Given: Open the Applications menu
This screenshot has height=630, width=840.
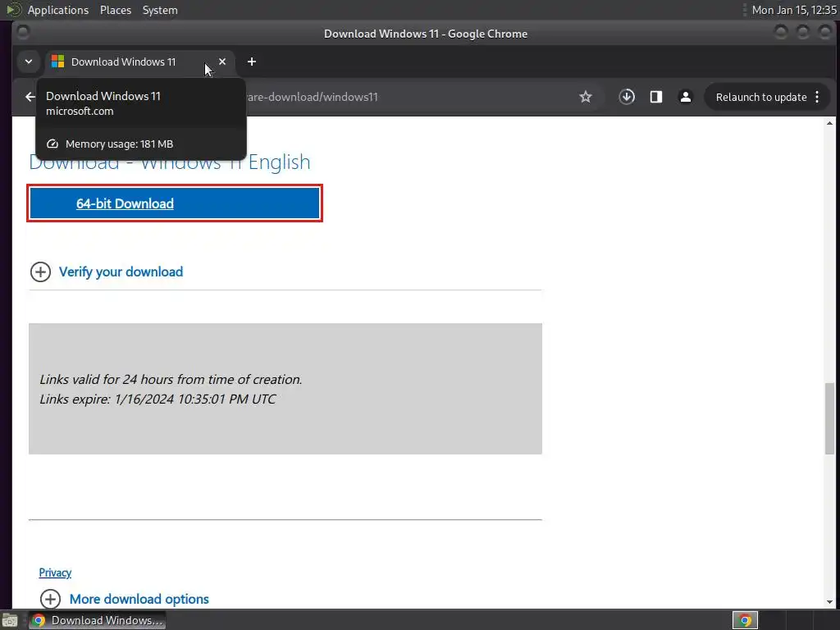Looking at the screenshot, I should coord(58,10).
